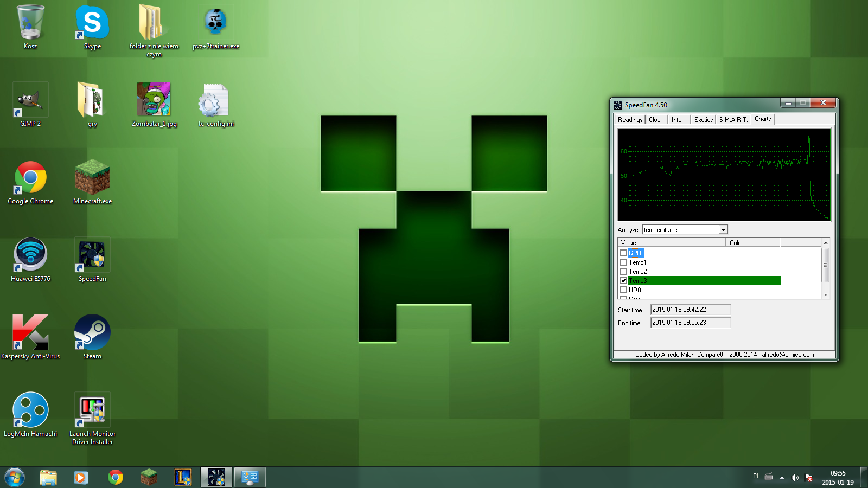This screenshot has width=868, height=488.
Task: Select the Charts tab in SpeedFan
Action: pyautogui.click(x=763, y=119)
